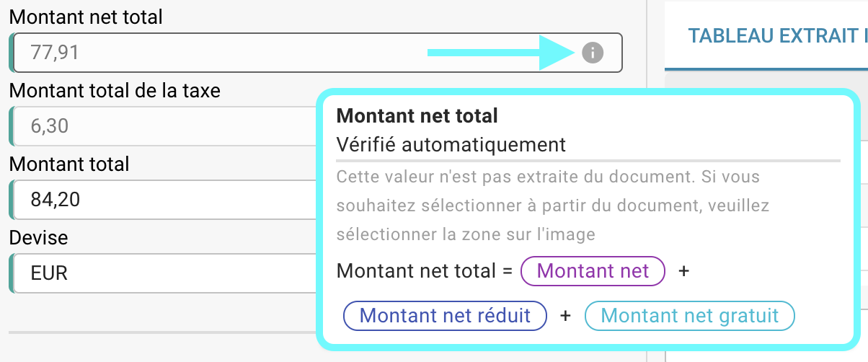This screenshot has height=362, width=868.
Task: Click the Montant total label above 84,20
Action: point(69,164)
